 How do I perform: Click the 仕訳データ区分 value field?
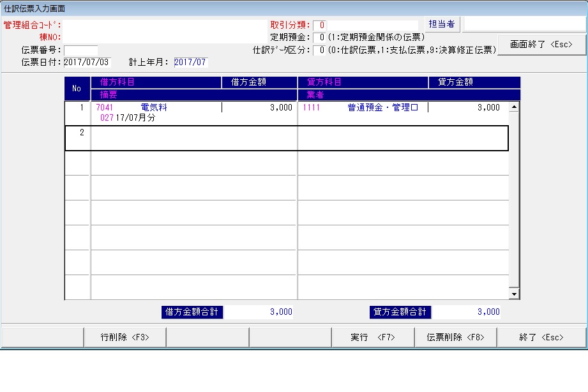pyautogui.click(x=322, y=50)
